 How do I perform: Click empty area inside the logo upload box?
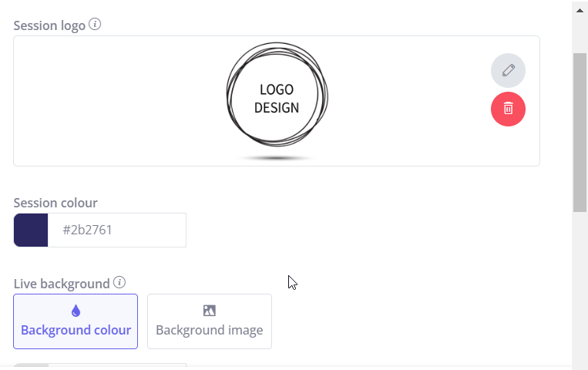113,101
